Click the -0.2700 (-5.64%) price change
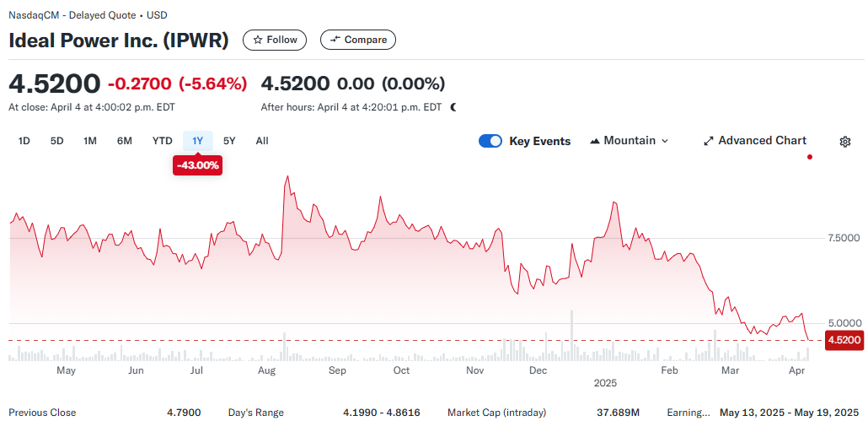This screenshot has height=421, width=868. pos(177,84)
